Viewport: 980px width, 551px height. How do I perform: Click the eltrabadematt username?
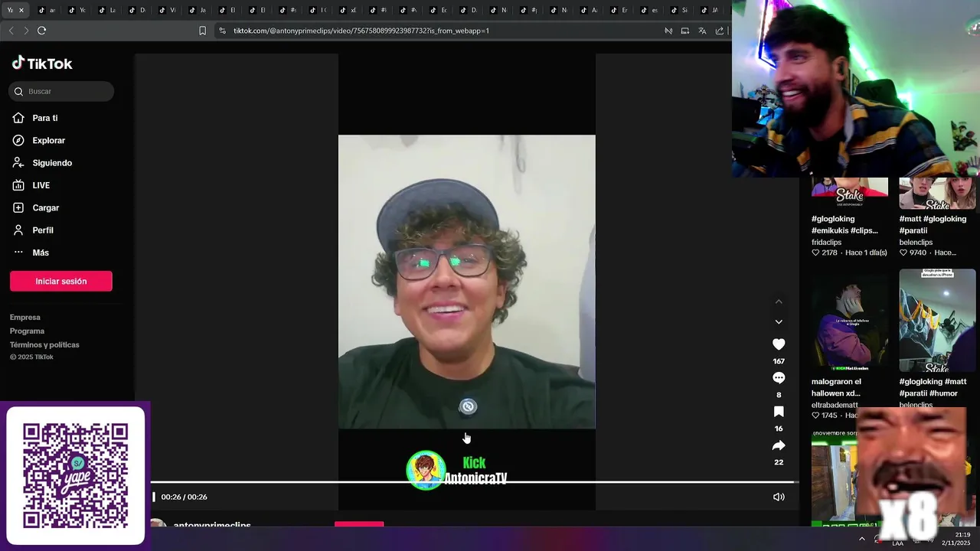coord(835,405)
